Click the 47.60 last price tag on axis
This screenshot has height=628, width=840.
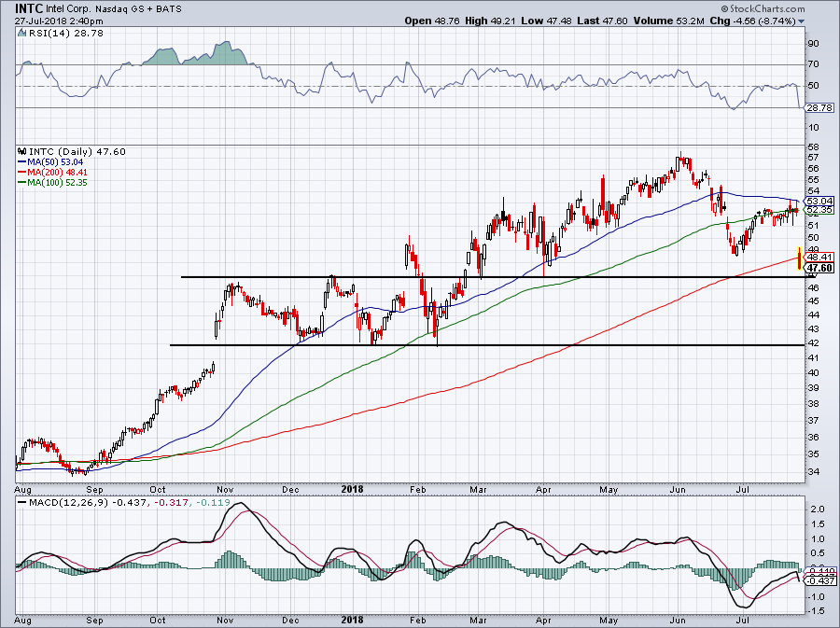[820, 268]
